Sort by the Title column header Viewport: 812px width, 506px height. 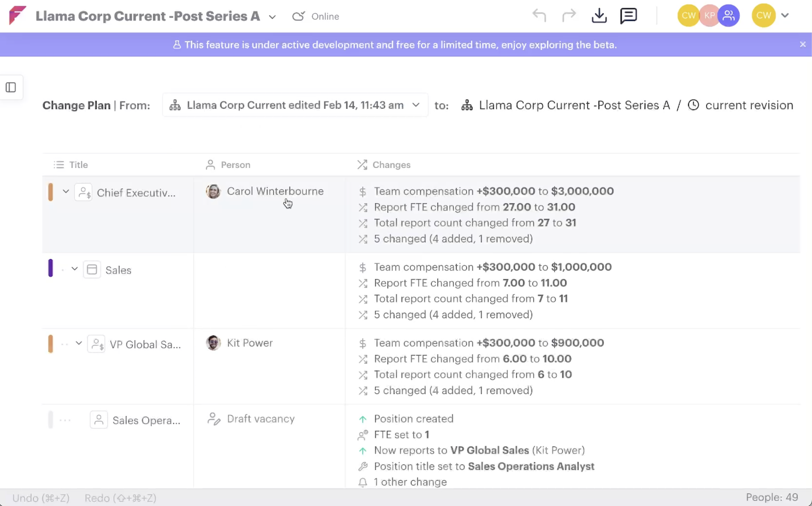pyautogui.click(x=78, y=165)
